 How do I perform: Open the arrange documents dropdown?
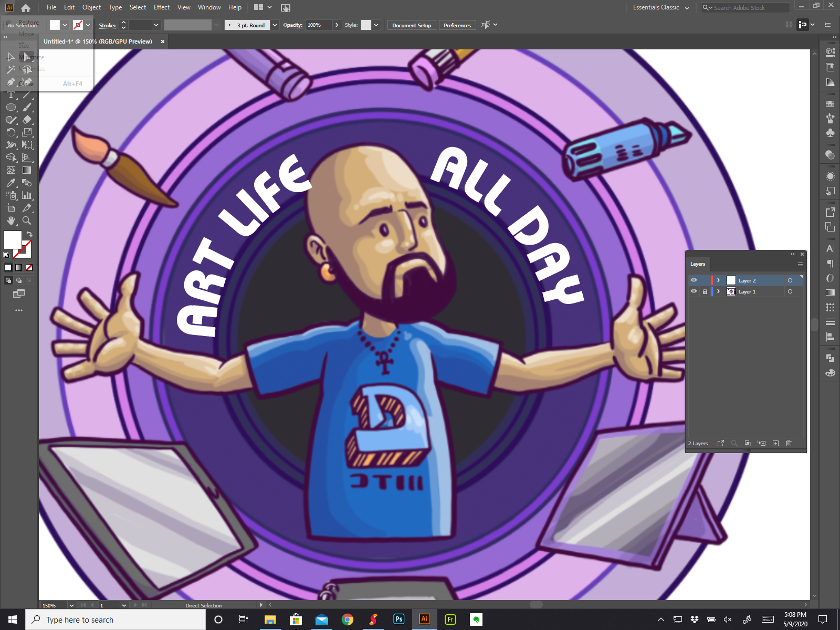pos(263,7)
